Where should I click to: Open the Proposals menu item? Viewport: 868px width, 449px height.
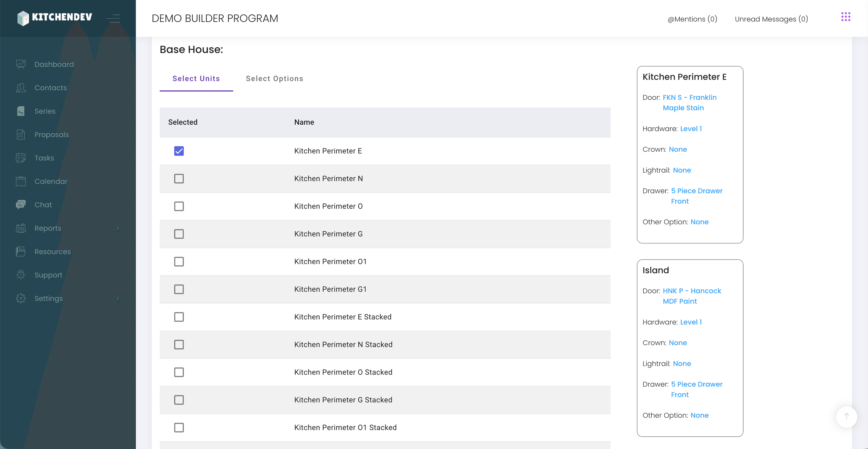[52, 135]
